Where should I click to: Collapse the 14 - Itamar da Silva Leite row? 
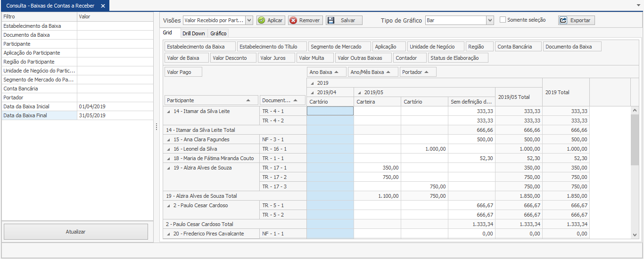[x=170, y=111]
